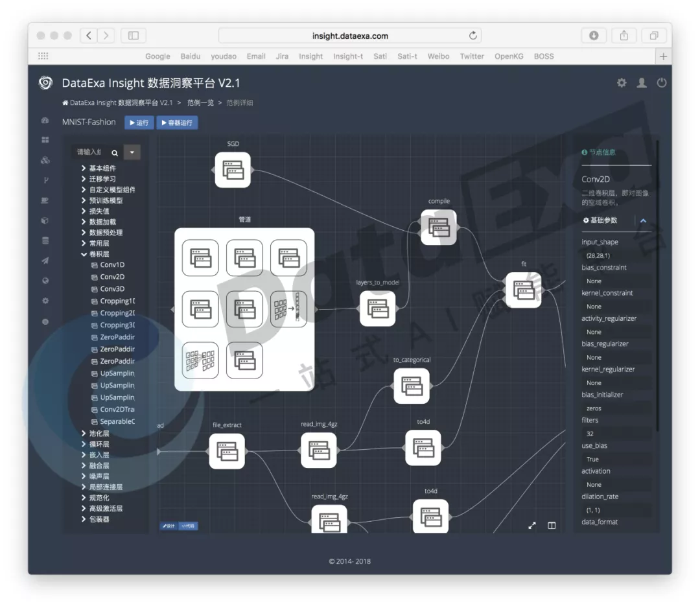
Task: Click the four-squares grid icon in left sidebar
Action: tap(45, 140)
